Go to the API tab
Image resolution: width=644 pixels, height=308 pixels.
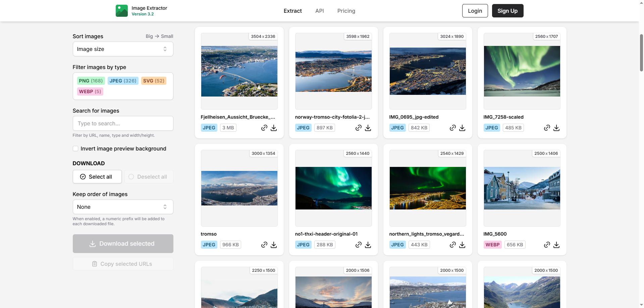(319, 11)
